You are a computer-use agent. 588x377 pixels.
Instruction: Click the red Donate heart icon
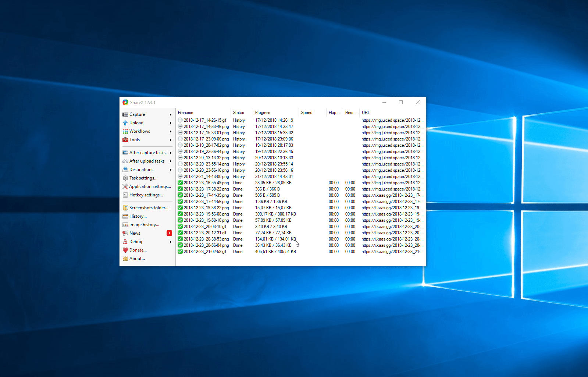(125, 250)
